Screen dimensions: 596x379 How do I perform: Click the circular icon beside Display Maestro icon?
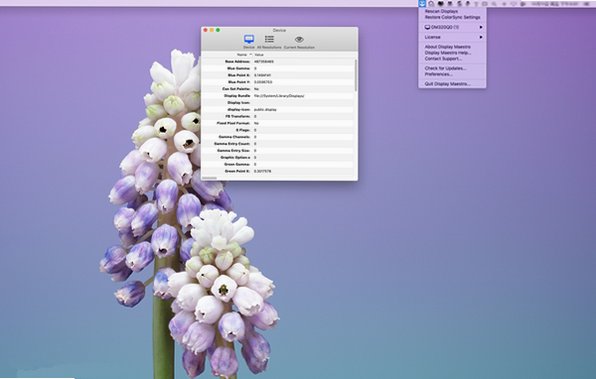[x=431, y=3]
